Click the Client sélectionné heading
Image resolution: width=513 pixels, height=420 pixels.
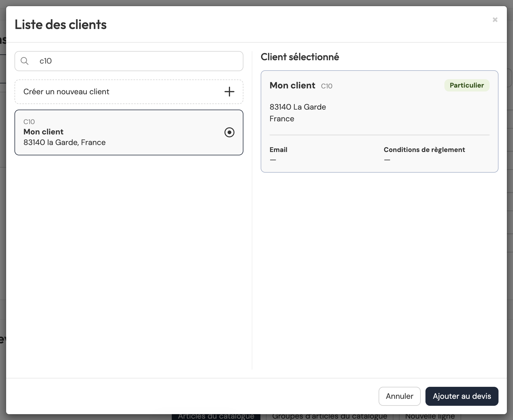pos(300,57)
